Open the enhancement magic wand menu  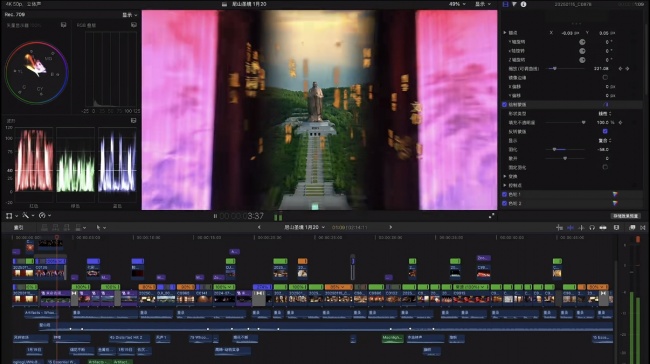coord(27,216)
